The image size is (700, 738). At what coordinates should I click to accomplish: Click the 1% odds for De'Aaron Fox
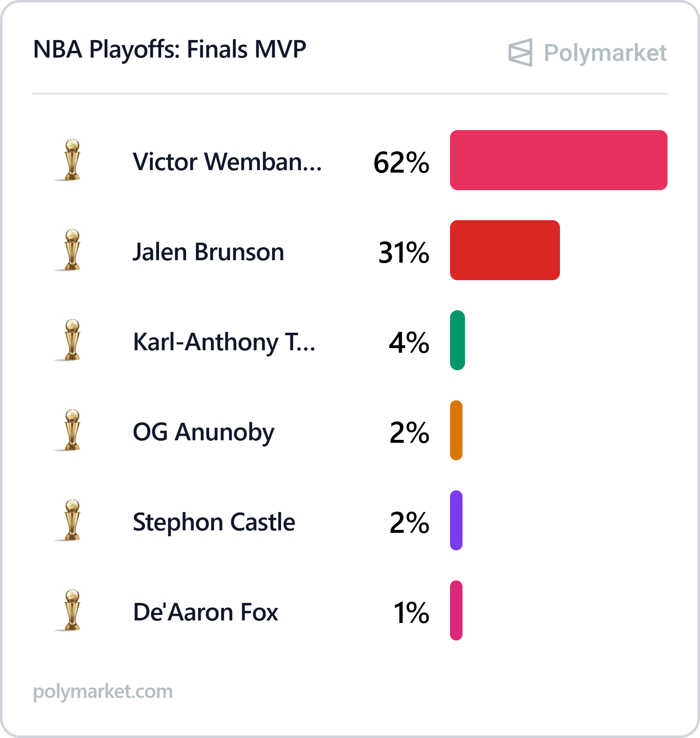pyautogui.click(x=411, y=612)
